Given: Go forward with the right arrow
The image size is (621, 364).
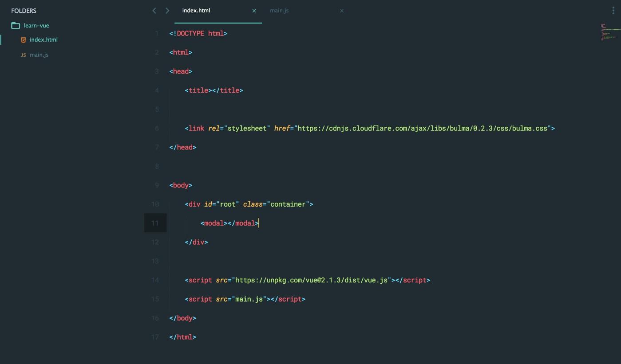Looking at the screenshot, I should click(x=167, y=11).
